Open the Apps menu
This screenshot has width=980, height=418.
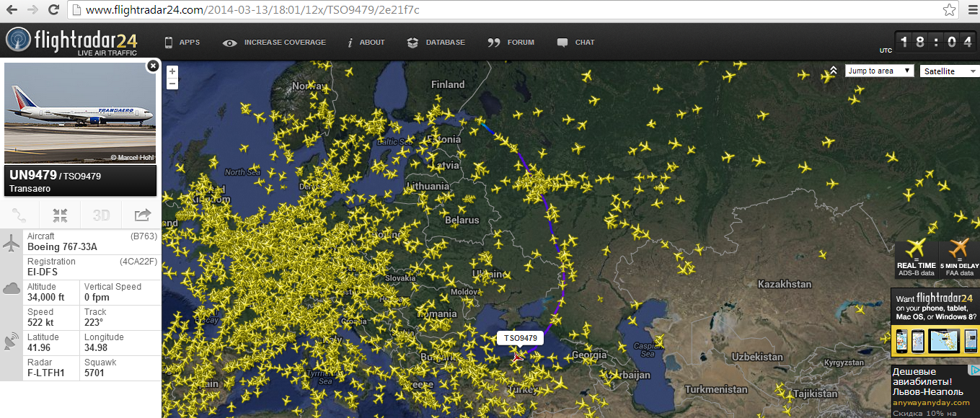point(182,43)
